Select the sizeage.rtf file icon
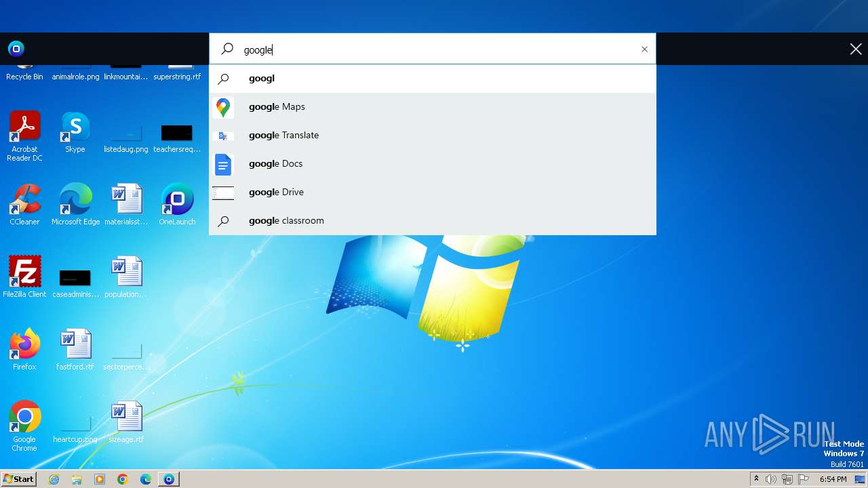Viewport: 868px width, 488px height. click(x=126, y=422)
